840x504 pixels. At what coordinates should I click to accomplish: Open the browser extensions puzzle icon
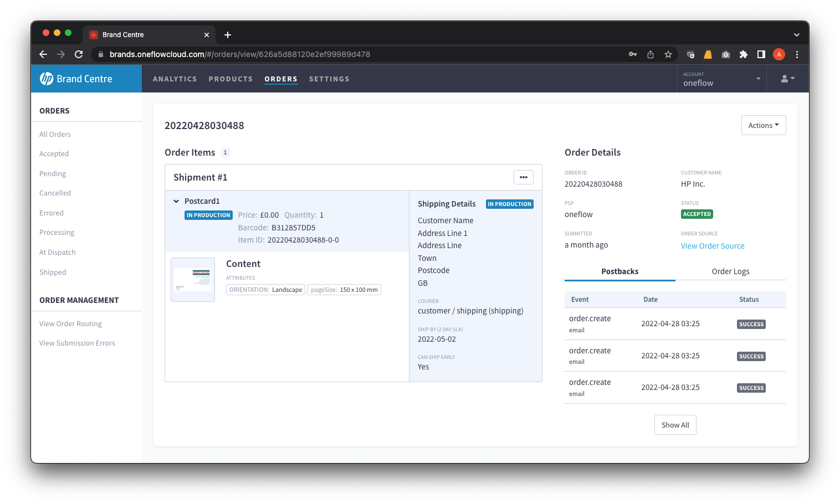click(x=744, y=54)
